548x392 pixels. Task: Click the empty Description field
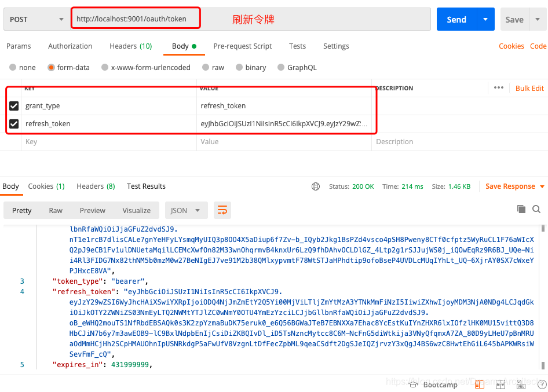459,142
